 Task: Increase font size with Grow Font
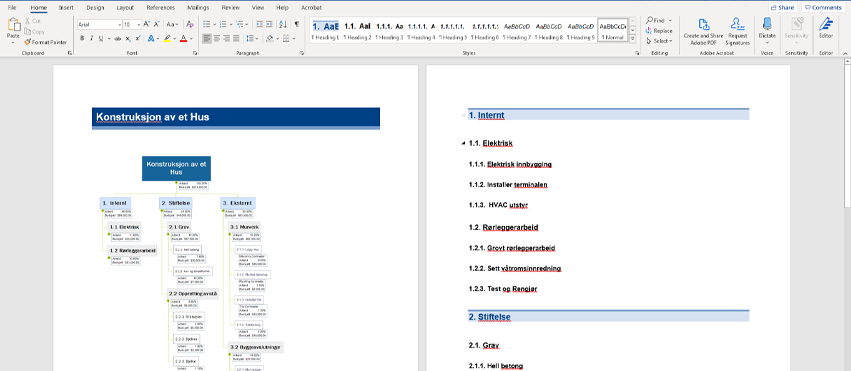(147, 24)
